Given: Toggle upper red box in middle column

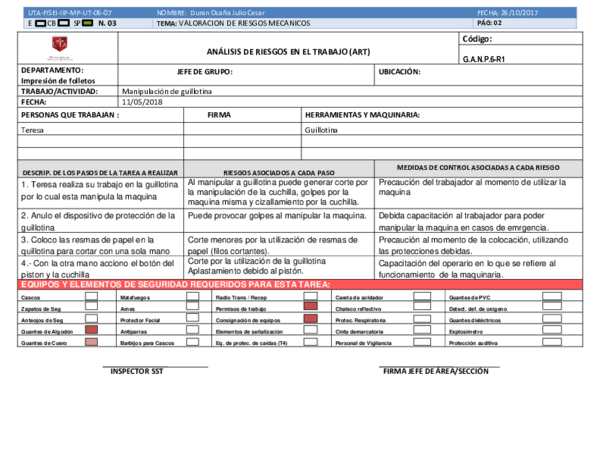Looking at the screenshot, I should [x=310, y=307].
